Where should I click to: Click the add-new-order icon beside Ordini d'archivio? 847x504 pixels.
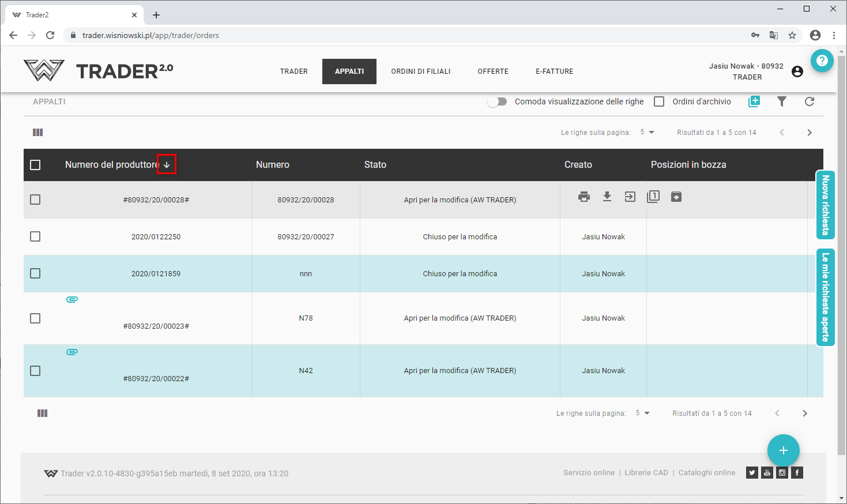coord(754,101)
